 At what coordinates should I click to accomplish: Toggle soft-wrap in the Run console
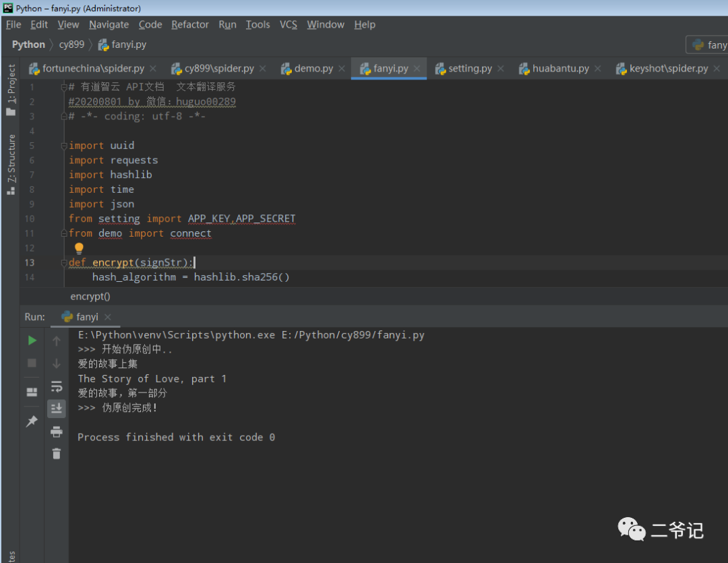57,386
